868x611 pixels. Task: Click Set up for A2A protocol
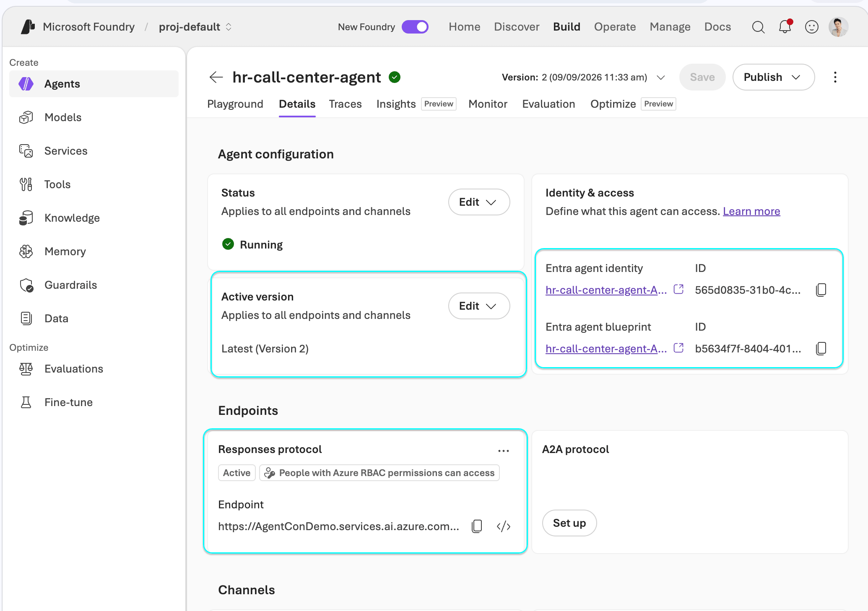(569, 523)
